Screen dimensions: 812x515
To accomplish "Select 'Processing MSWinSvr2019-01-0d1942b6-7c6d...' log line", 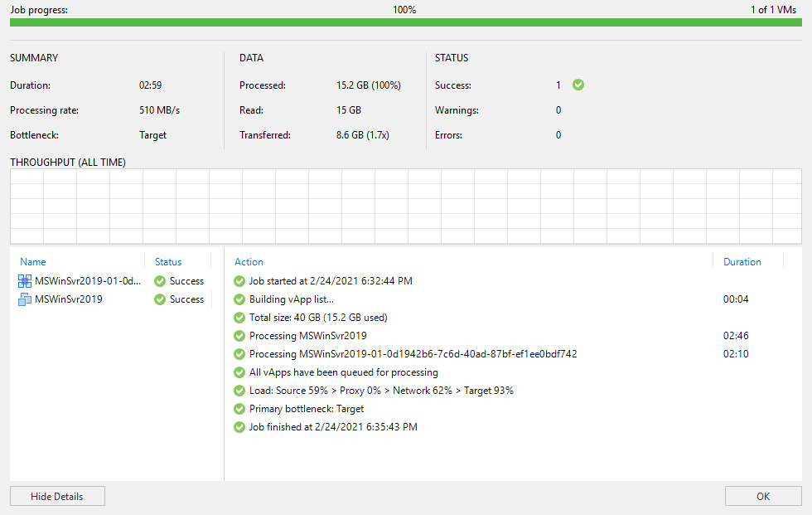I will pos(413,354).
